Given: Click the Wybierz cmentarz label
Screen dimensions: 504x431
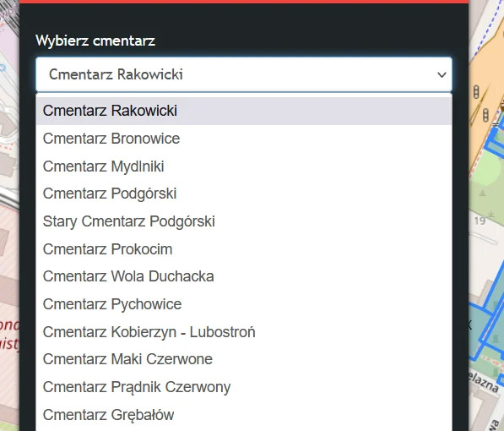Looking at the screenshot, I should click(x=95, y=41).
